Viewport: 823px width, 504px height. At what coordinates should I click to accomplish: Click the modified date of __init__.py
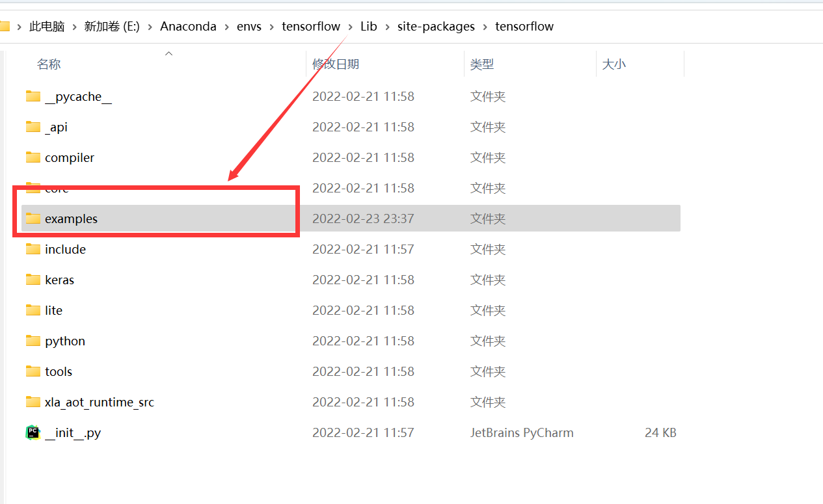tap(363, 433)
